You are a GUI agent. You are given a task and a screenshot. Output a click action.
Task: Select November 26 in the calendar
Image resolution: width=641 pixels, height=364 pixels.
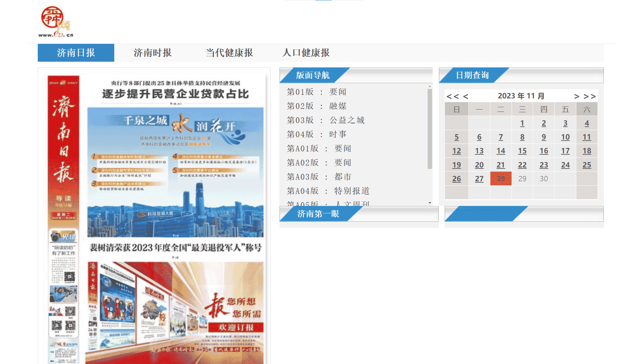click(457, 179)
